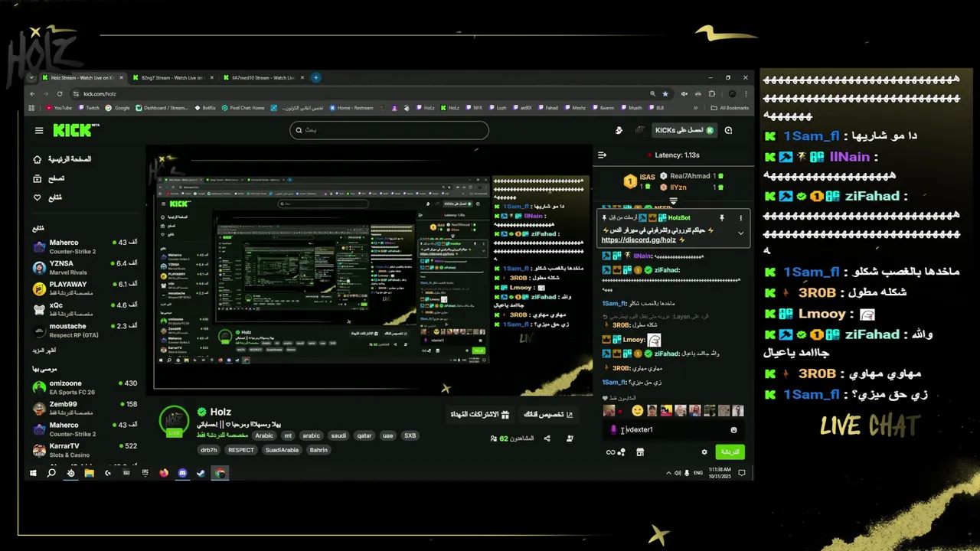The image size is (980, 551).
Task: Open the Twitch bookmark
Action: (88, 108)
